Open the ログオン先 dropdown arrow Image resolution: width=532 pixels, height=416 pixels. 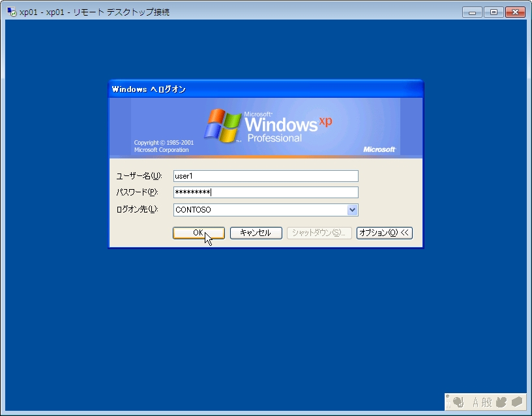tap(352, 210)
